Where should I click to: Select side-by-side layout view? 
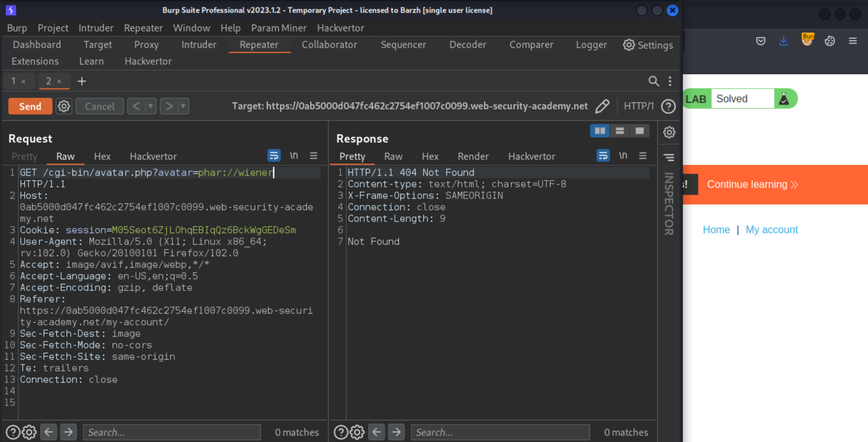coord(600,131)
